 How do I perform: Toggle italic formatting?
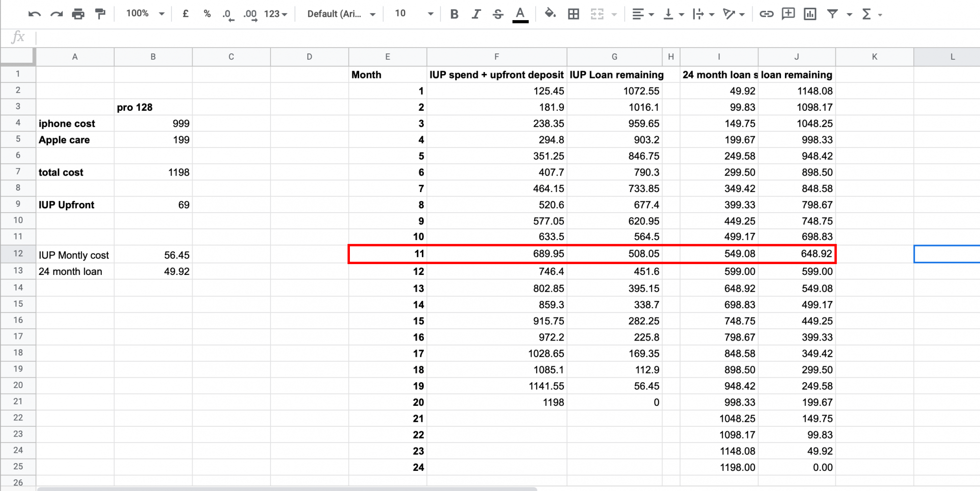476,14
